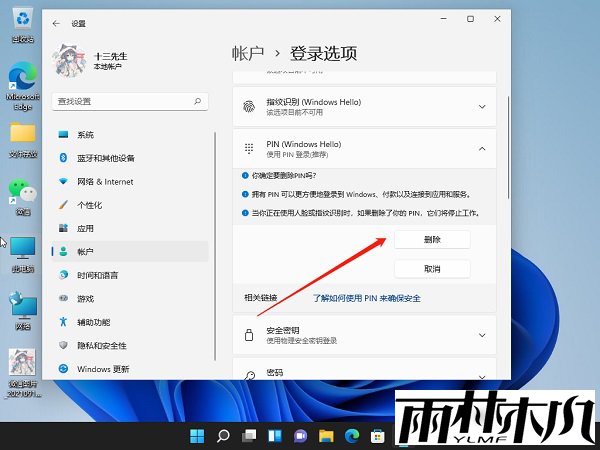
Task: Open the 系统 settings category
Action: click(130, 135)
